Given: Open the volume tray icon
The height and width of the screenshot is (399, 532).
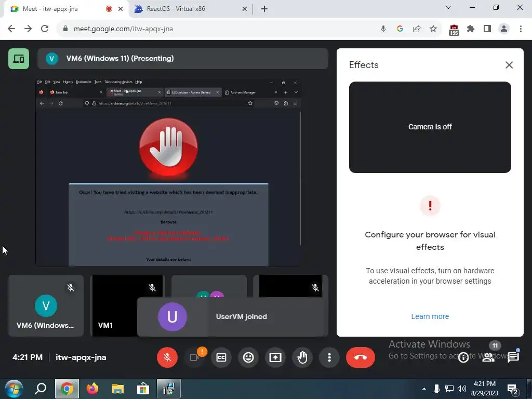Looking at the screenshot, I should coord(462,389).
